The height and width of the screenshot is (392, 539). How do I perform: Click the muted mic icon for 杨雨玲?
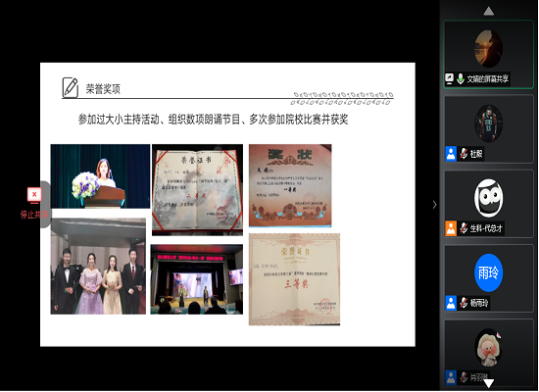(464, 303)
